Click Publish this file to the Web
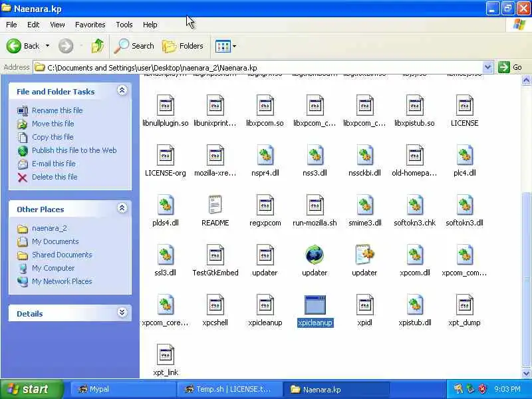Viewport: 532px width, 399px height. point(74,150)
